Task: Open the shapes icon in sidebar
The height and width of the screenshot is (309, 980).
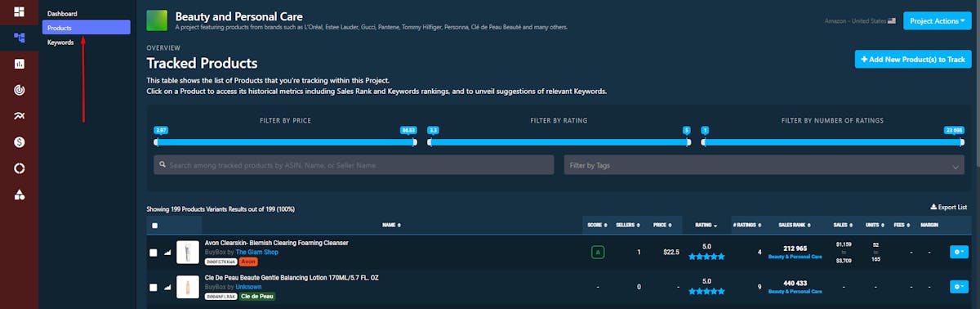Action: tap(19, 195)
